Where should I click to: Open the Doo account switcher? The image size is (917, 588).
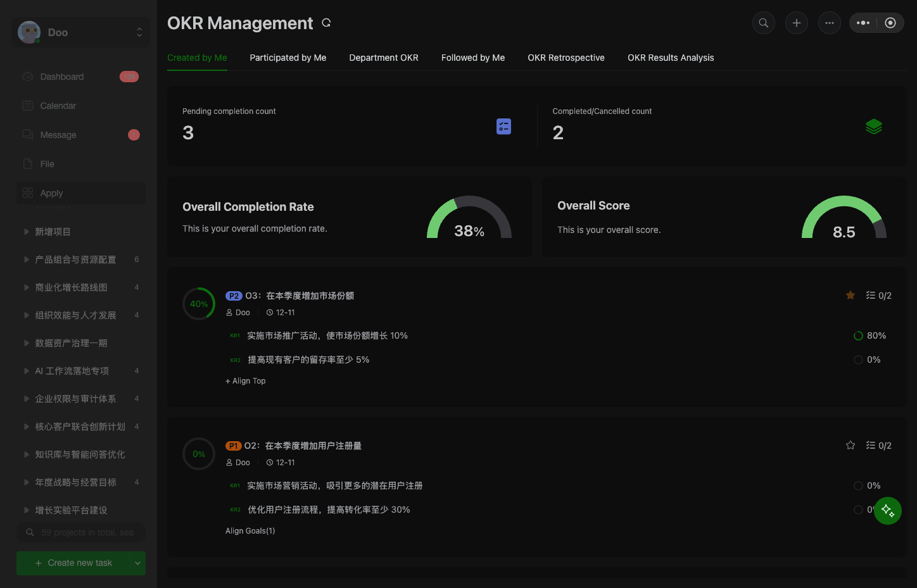point(81,32)
